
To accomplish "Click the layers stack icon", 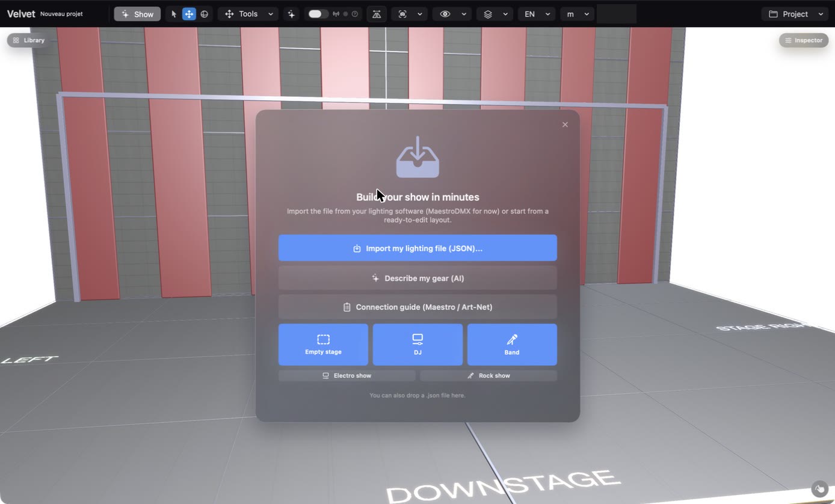I will pos(488,14).
